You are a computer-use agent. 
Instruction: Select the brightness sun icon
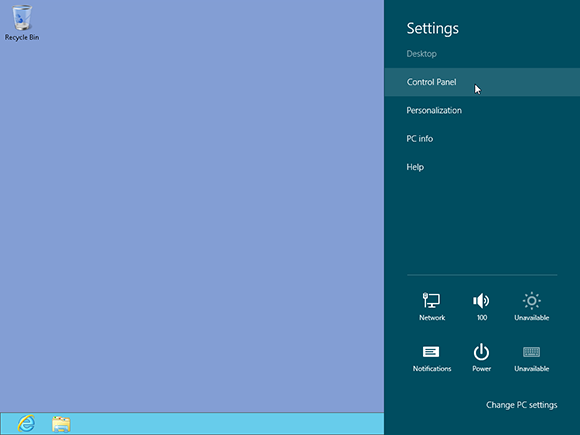[x=532, y=301]
